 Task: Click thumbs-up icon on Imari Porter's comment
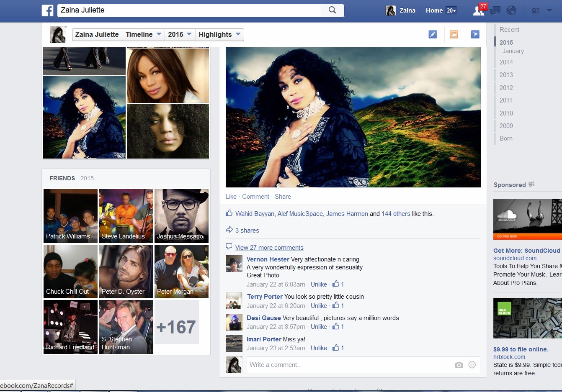pyautogui.click(x=336, y=348)
